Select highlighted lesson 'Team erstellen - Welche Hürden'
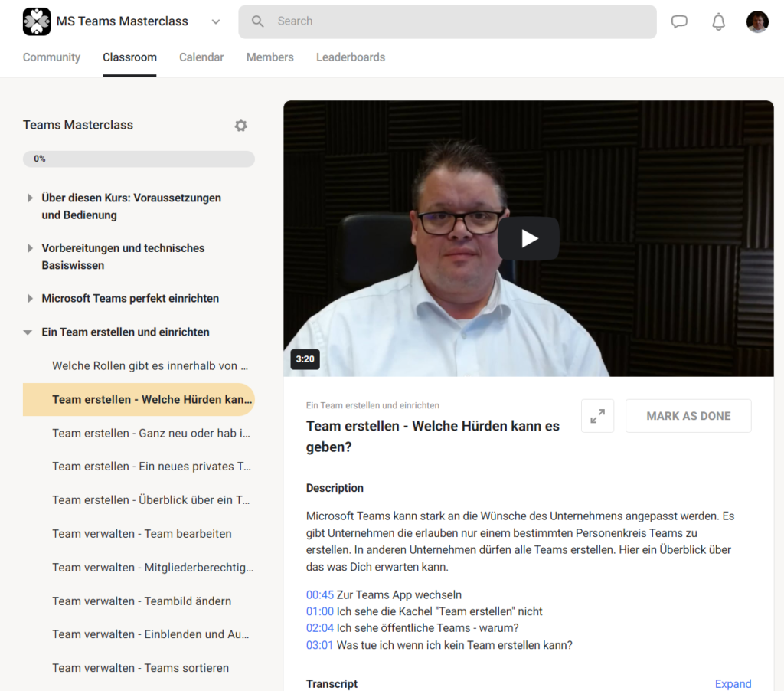Image resolution: width=784 pixels, height=691 pixels. (139, 399)
